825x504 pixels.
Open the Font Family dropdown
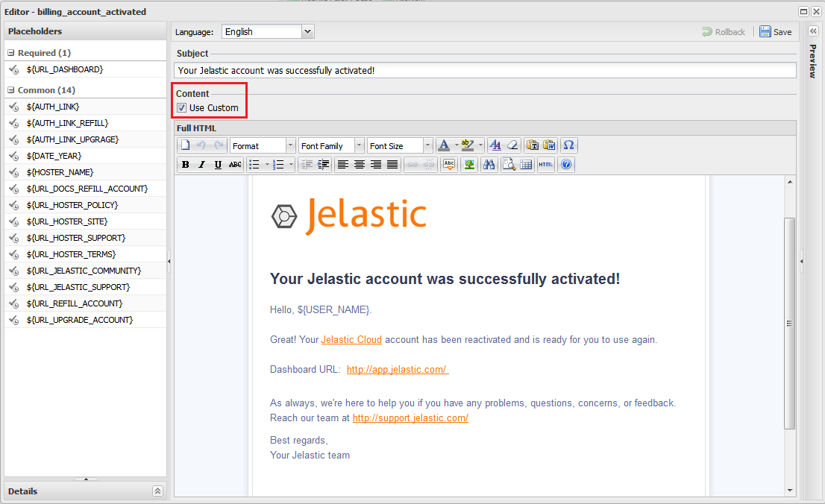359,145
